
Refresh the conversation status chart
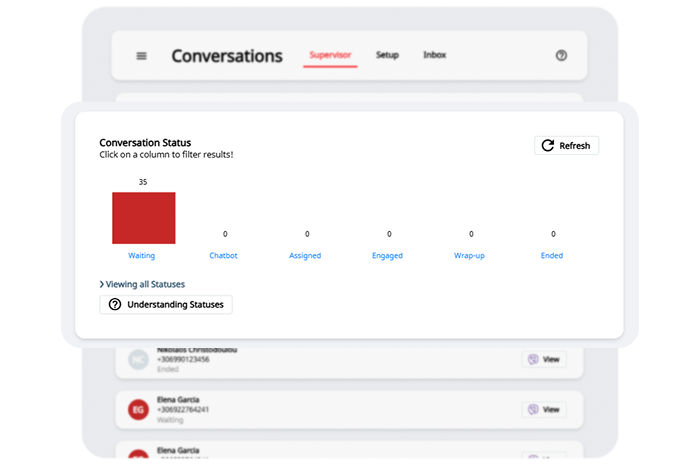tap(566, 146)
